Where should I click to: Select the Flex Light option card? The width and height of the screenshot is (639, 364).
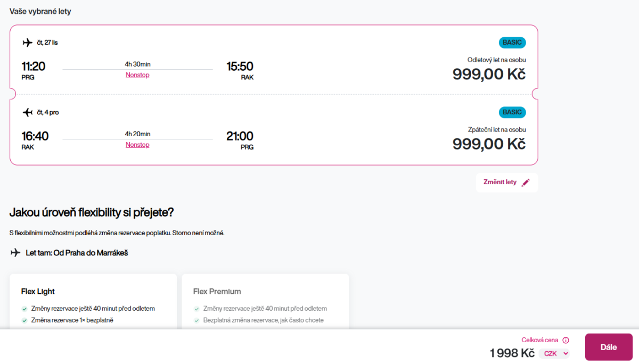(x=93, y=301)
